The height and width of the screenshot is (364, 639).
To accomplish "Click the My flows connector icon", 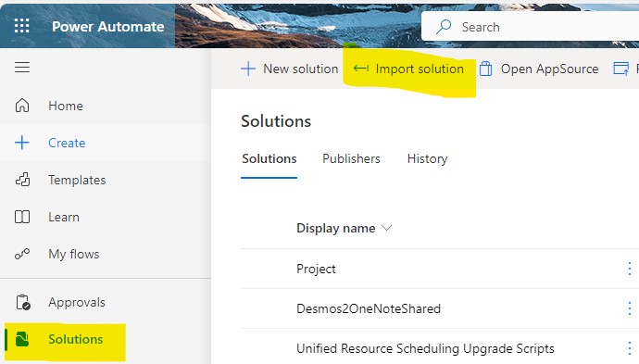I will click(22, 254).
